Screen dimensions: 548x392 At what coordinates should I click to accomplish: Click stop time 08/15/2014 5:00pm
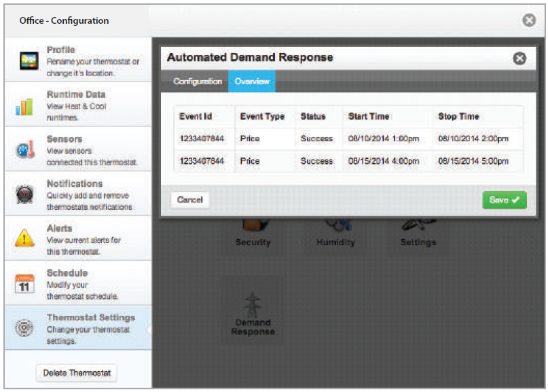tap(473, 161)
